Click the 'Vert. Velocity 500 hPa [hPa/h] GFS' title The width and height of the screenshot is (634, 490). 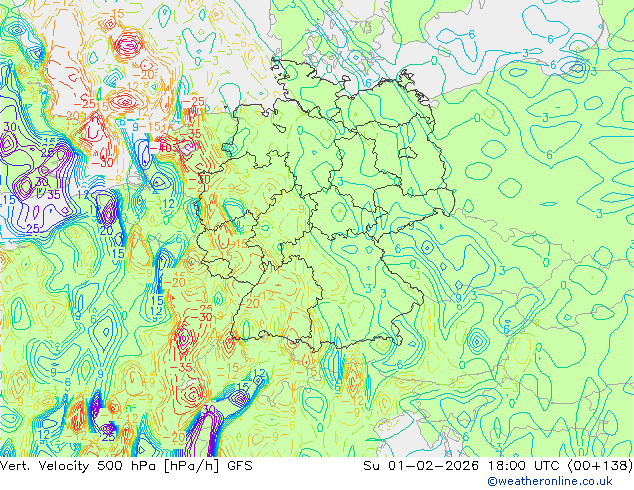tap(126, 466)
